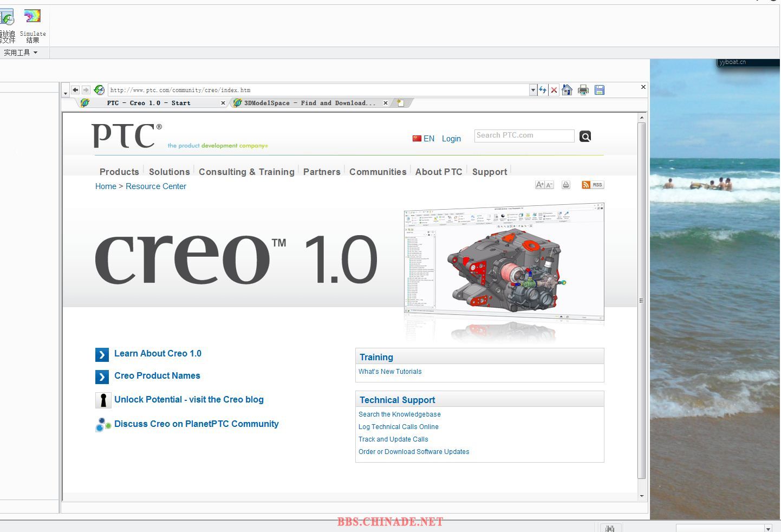Click the browser address URL field
Image resolution: width=781 pixels, height=532 pixels.
click(x=318, y=90)
